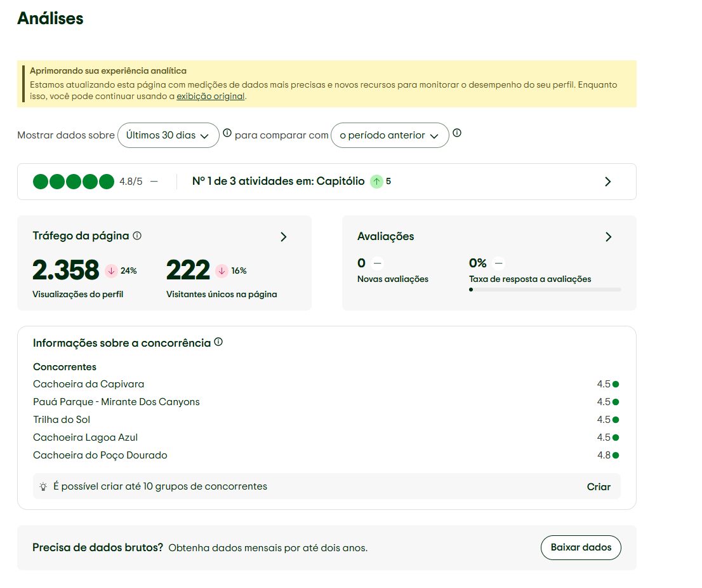Expand Tráfego da página details chevron
702x588 pixels.
(x=283, y=237)
